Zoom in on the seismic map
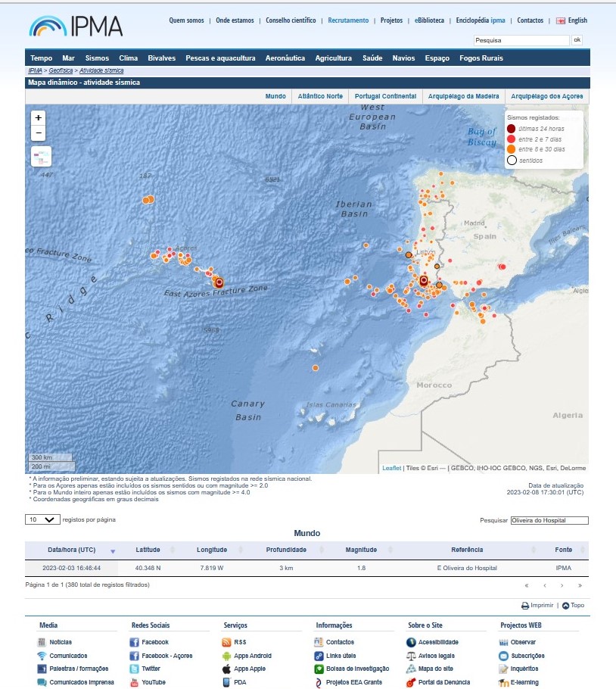 39,117
